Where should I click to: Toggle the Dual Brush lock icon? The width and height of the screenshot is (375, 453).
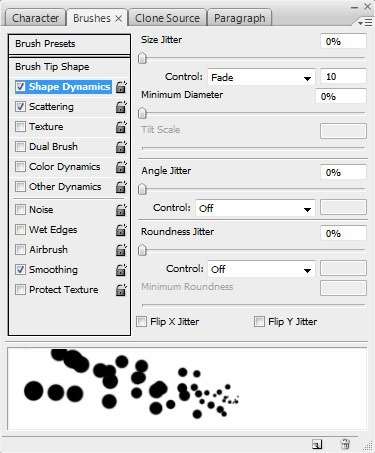pyautogui.click(x=121, y=147)
